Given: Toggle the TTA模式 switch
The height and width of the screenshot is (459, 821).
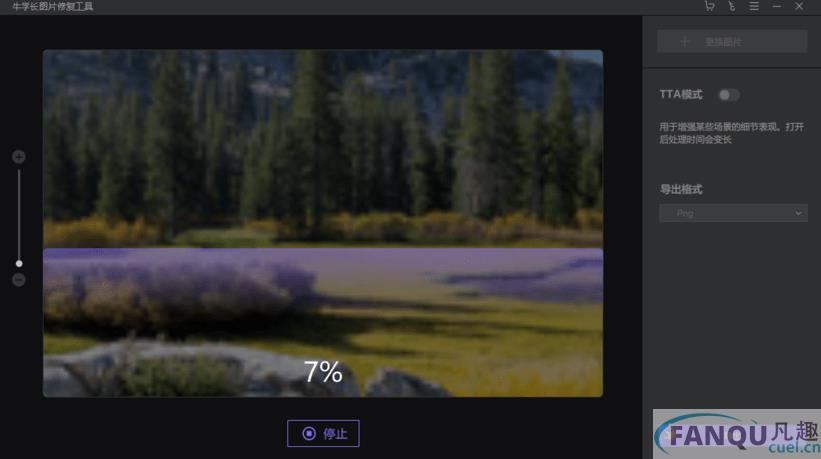Looking at the screenshot, I should (729, 95).
